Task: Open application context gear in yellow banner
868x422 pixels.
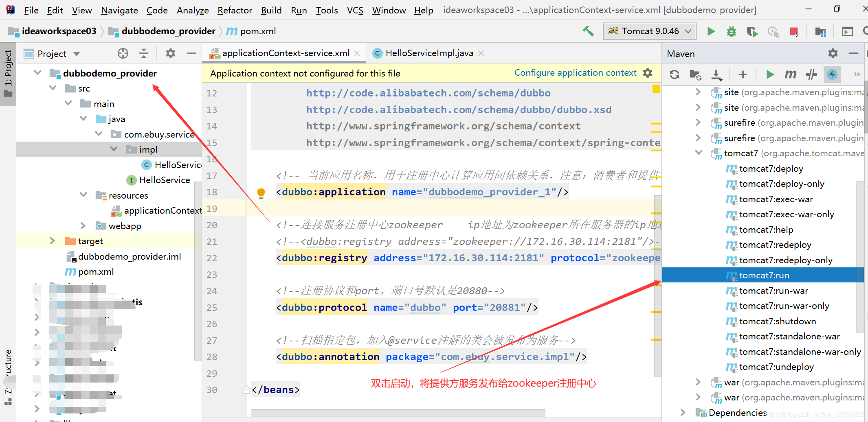Action: coord(648,73)
